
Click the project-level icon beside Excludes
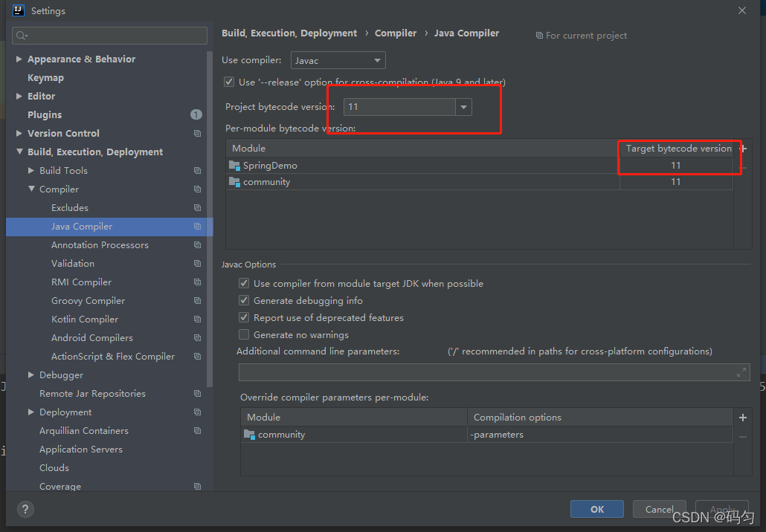[x=197, y=207]
